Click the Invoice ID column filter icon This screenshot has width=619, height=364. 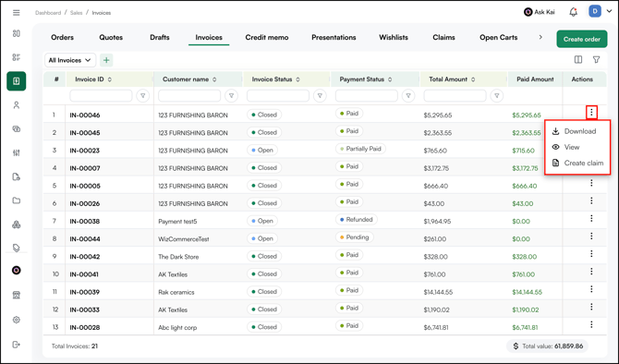click(143, 95)
